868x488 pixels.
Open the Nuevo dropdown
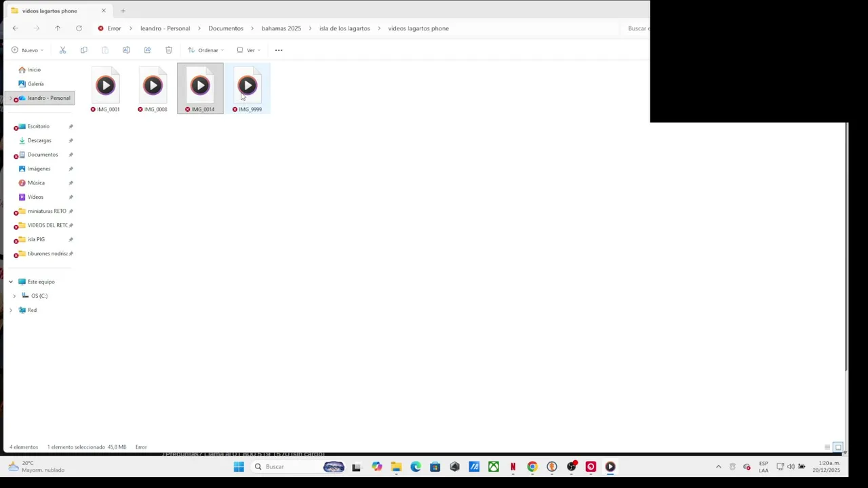27,50
